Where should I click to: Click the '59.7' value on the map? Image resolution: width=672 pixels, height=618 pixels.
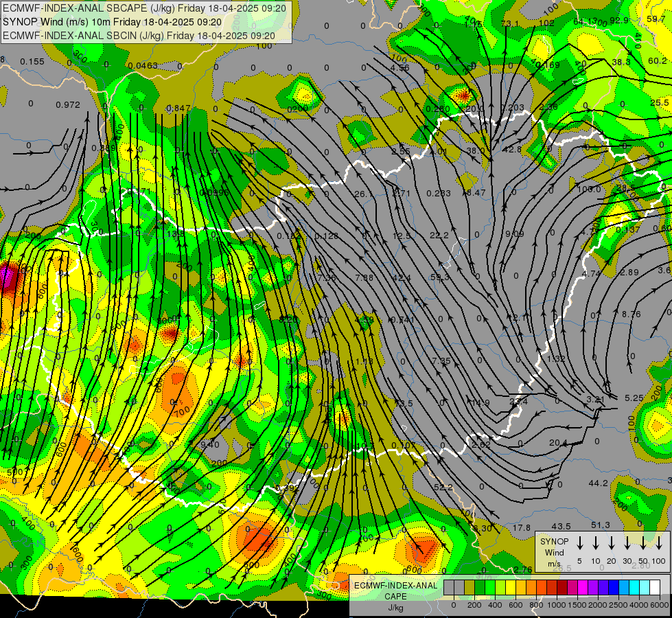[x=656, y=19]
